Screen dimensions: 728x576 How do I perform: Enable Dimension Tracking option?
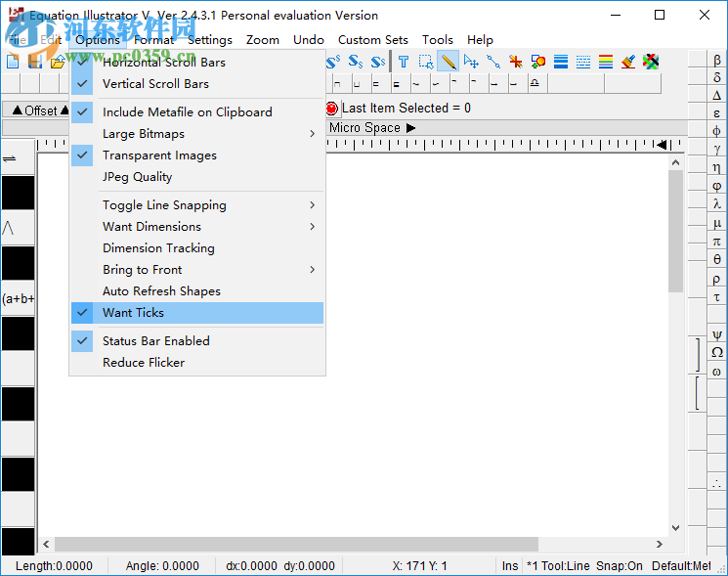(197, 248)
